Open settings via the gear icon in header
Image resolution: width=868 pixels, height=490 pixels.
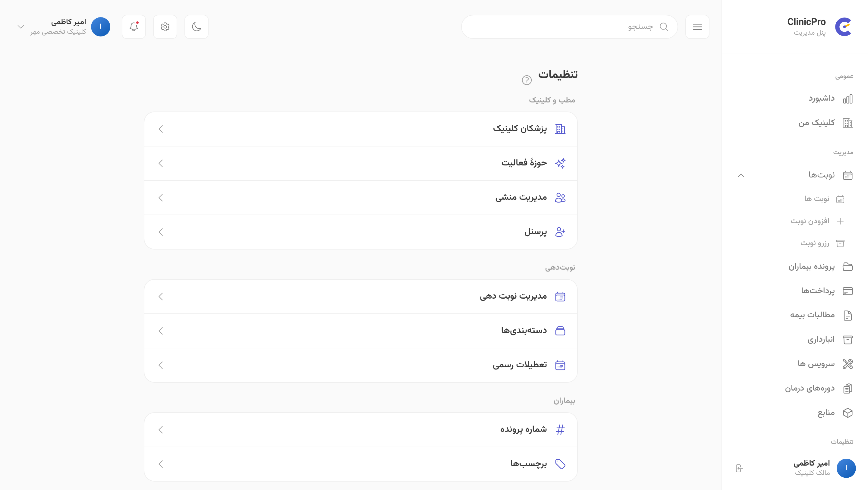click(x=165, y=27)
